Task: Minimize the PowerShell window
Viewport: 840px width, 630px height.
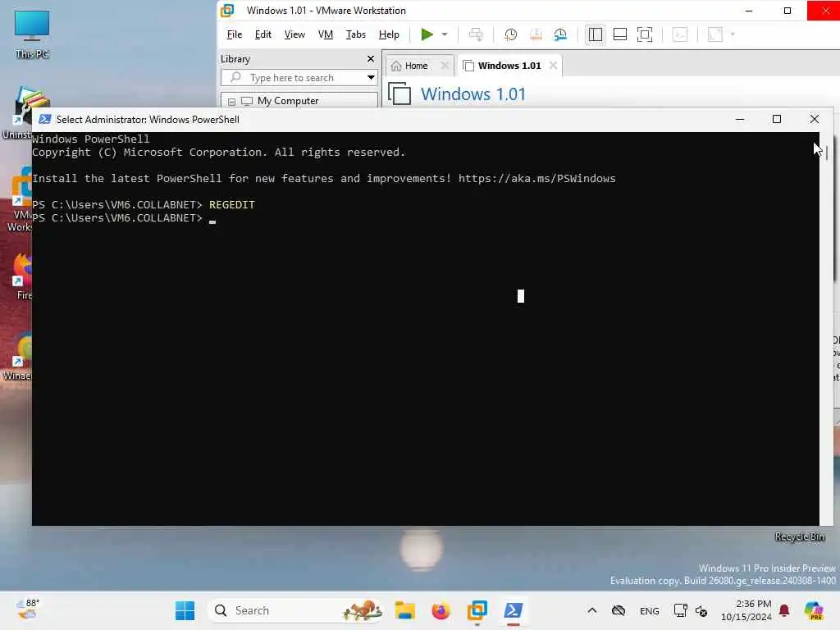Action: coord(740,119)
